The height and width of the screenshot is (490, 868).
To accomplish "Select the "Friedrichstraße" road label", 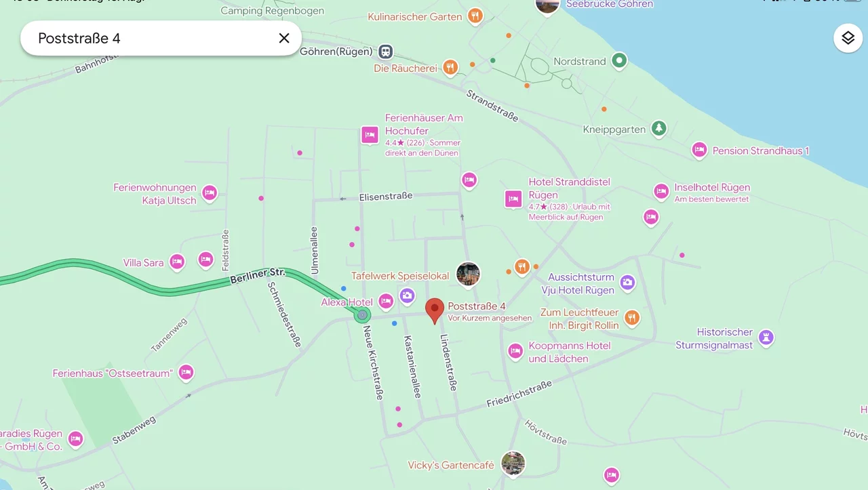I will [519, 394].
